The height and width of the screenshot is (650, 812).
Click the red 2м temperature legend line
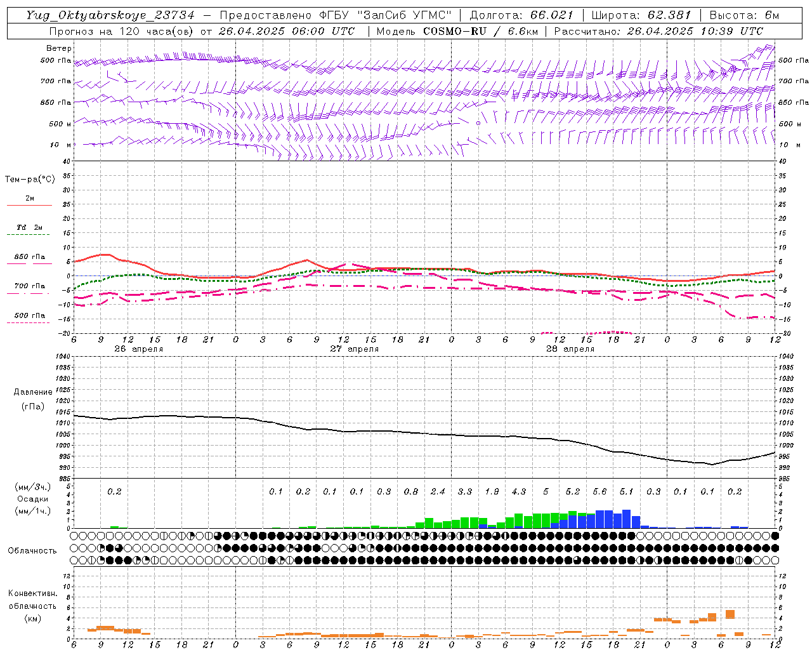click(x=29, y=205)
